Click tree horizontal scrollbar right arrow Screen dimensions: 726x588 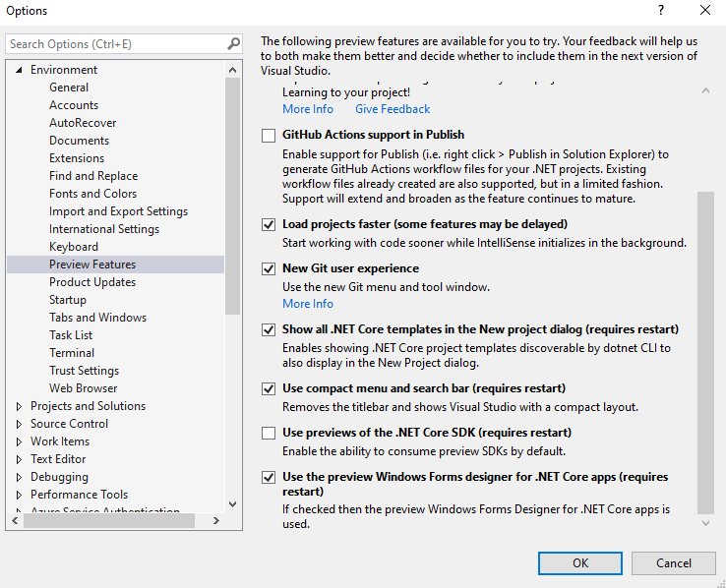[x=216, y=521]
